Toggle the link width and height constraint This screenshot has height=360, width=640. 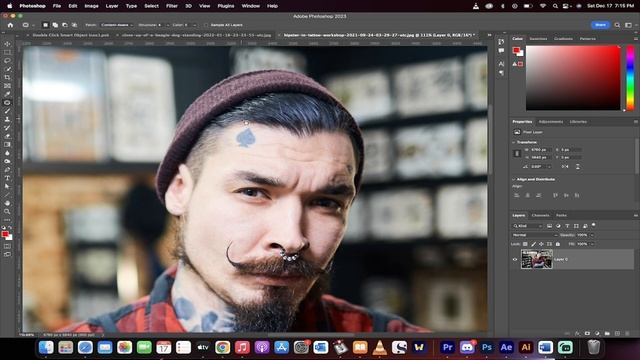click(x=517, y=153)
